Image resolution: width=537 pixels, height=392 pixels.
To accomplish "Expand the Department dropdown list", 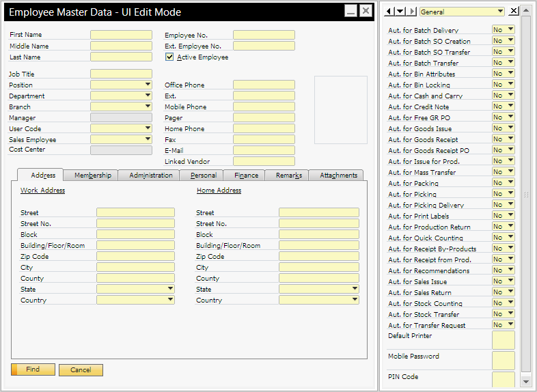I will [148, 96].
